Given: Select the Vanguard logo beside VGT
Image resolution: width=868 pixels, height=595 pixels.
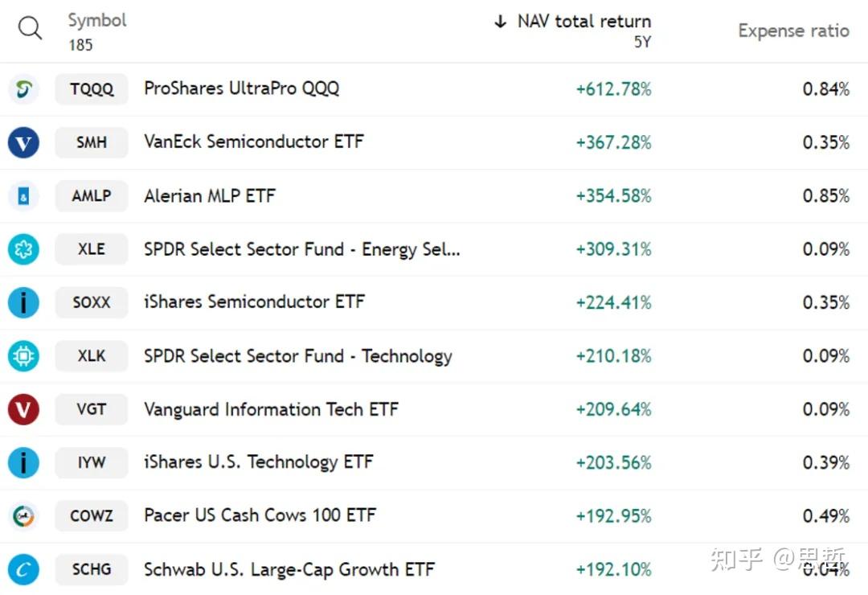Looking at the screenshot, I should (x=23, y=409).
